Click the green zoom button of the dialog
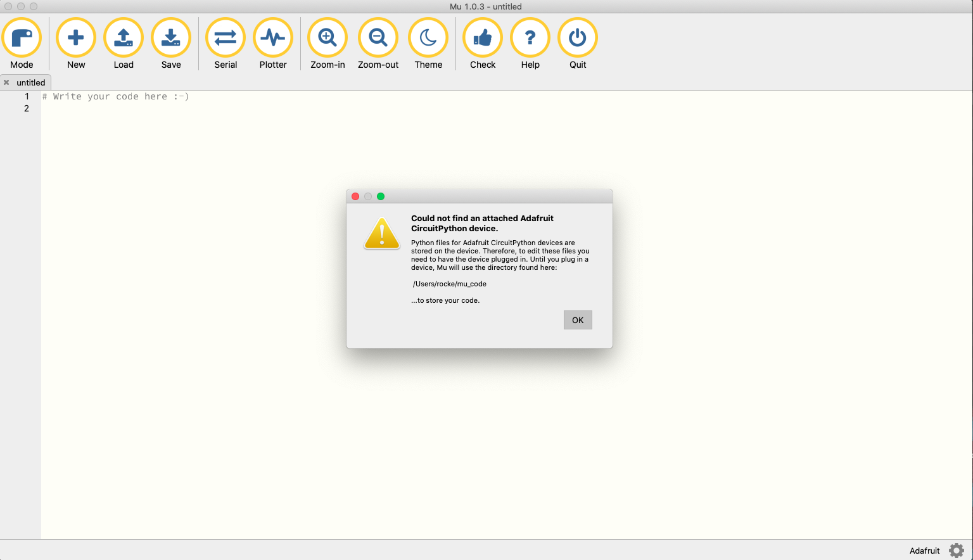 tap(381, 196)
